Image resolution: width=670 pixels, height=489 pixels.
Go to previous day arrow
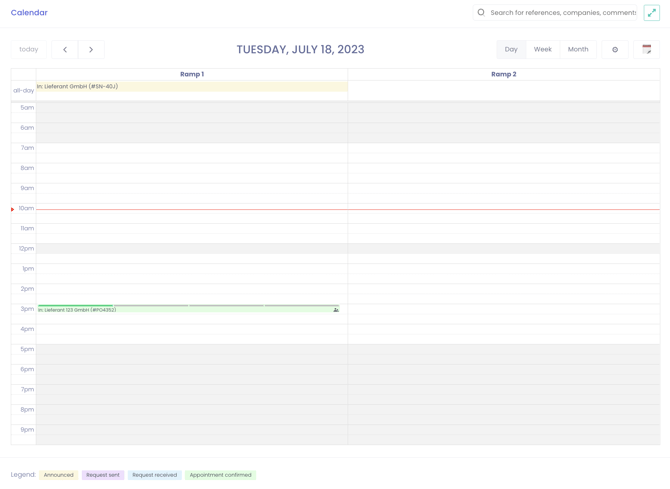coord(65,49)
